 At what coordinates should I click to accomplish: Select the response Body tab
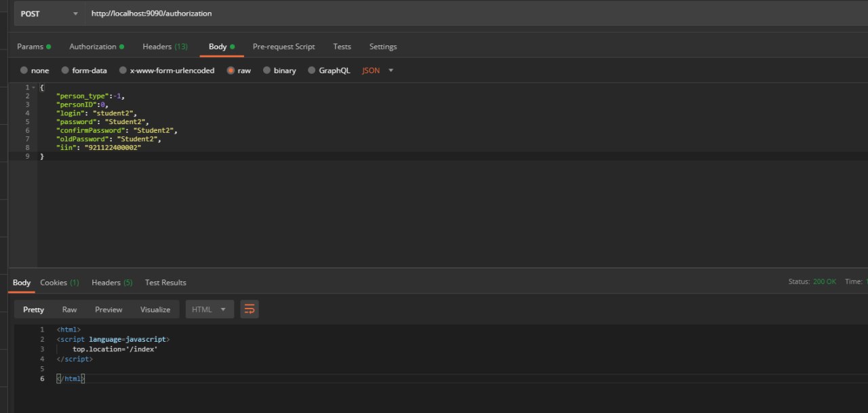(22, 283)
